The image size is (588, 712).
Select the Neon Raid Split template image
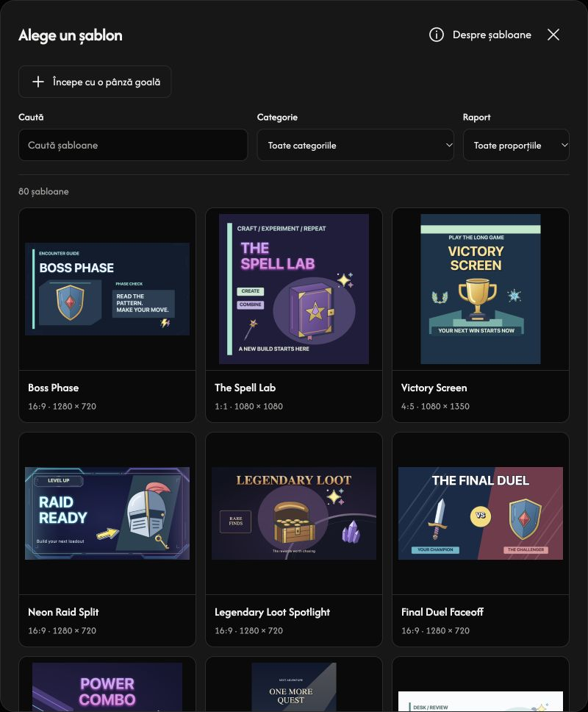(107, 513)
